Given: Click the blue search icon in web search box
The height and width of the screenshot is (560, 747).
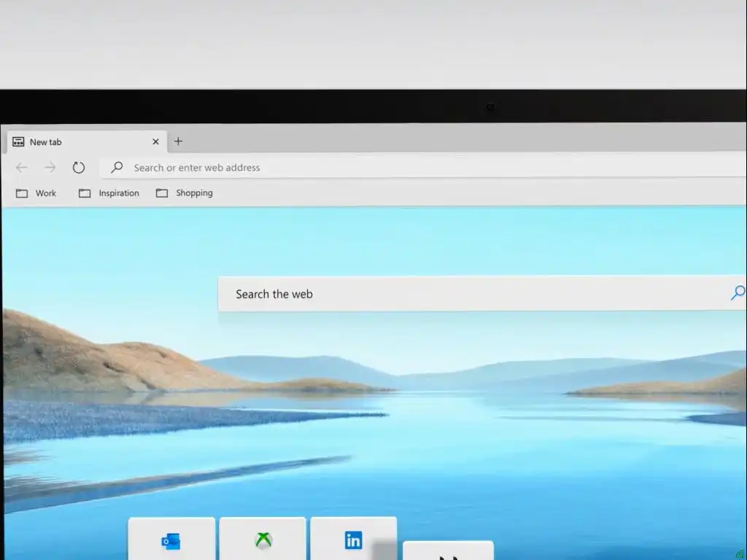Looking at the screenshot, I should (738, 292).
